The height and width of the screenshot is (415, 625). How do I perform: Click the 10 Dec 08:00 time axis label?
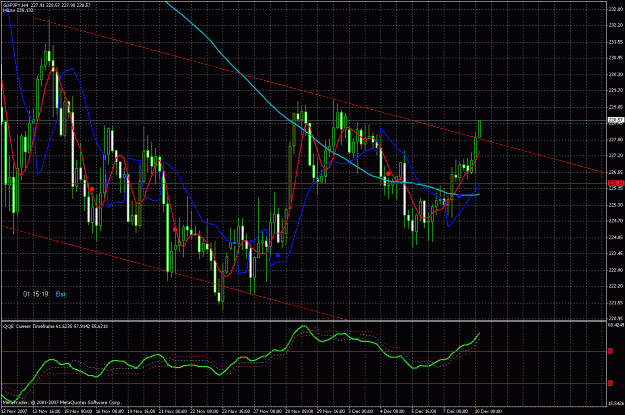(488, 411)
